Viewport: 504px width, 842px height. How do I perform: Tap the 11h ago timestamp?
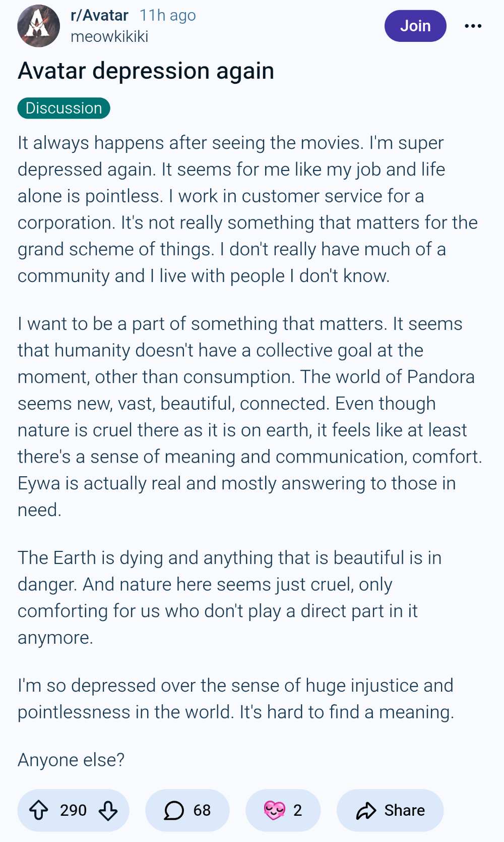167,16
